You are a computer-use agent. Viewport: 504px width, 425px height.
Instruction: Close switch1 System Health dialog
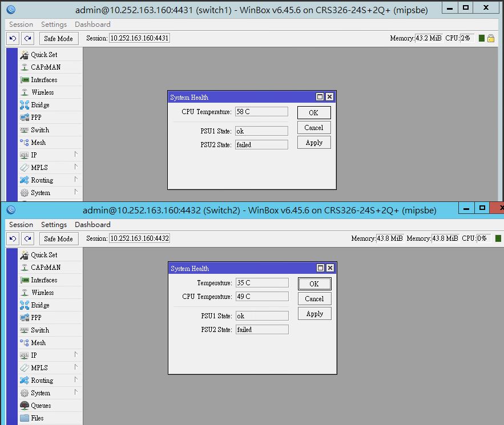329,96
